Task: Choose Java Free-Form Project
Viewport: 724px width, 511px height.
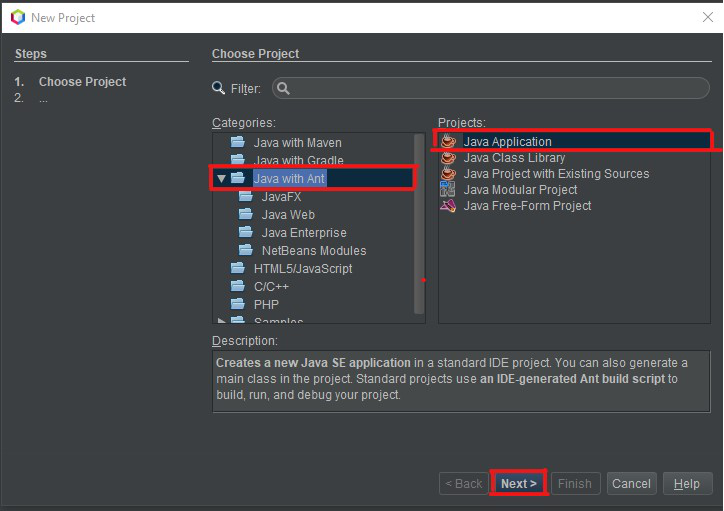Action: tap(527, 206)
